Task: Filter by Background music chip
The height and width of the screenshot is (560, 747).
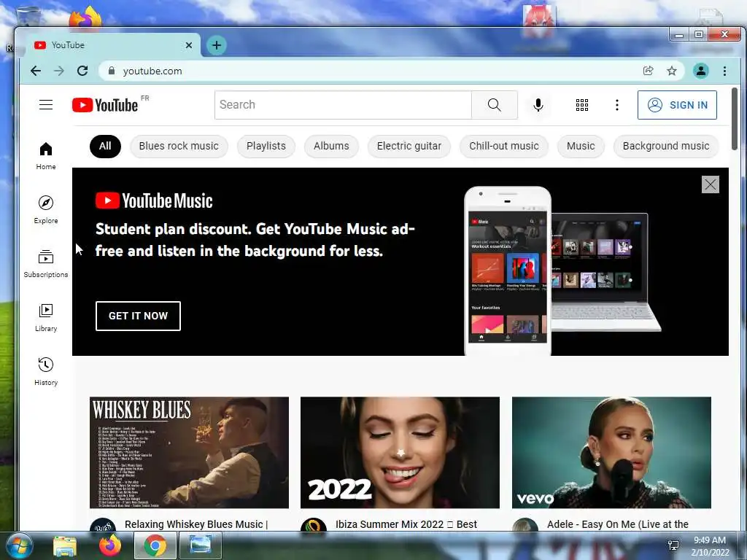Action: [665, 146]
